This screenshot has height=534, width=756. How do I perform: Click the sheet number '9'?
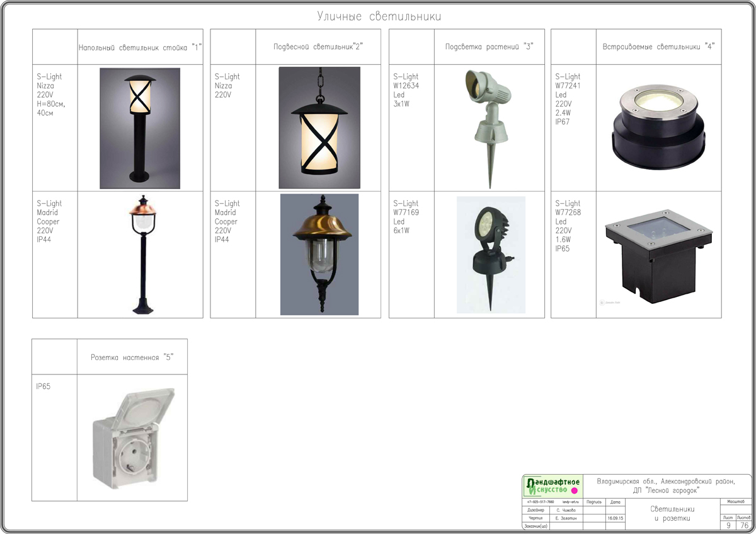728,526
